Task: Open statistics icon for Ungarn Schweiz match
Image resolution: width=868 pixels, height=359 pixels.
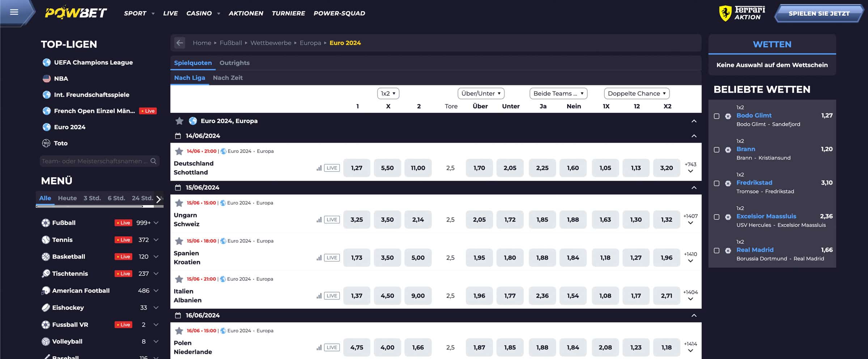Action: click(319, 219)
